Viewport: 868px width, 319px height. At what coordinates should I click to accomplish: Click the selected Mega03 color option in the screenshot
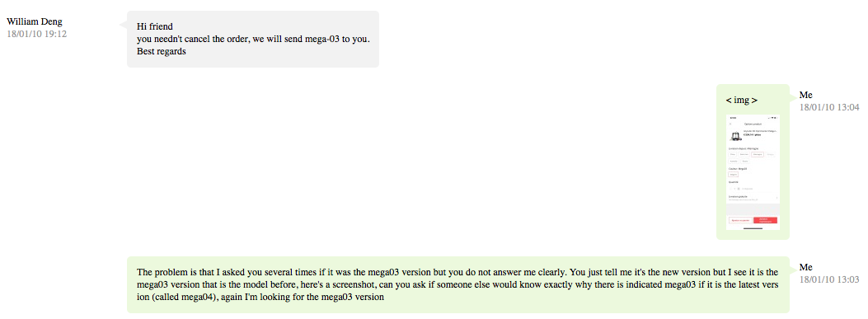point(733,175)
